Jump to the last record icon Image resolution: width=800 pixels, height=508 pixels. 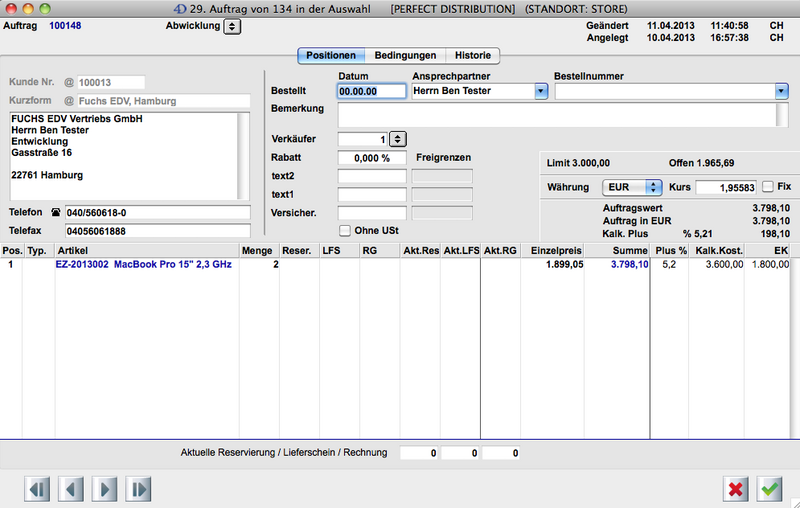[138, 489]
